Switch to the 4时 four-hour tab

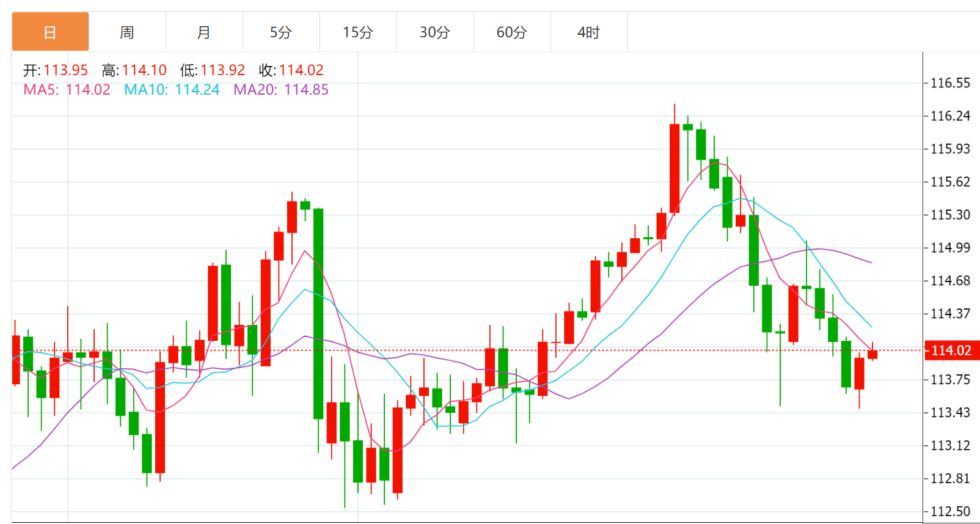(589, 32)
